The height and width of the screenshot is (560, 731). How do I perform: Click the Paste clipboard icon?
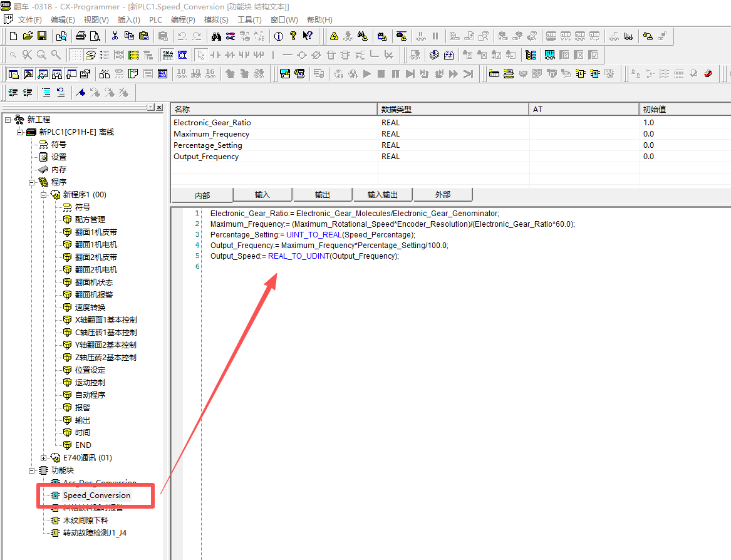point(143,36)
